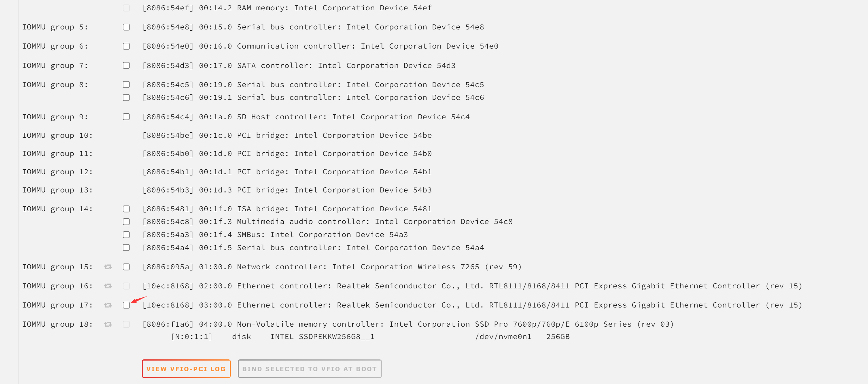Click the reset icon for IOMMU group 15
The width and height of the screenshot is (868, 384).
[x=108, y=267]
